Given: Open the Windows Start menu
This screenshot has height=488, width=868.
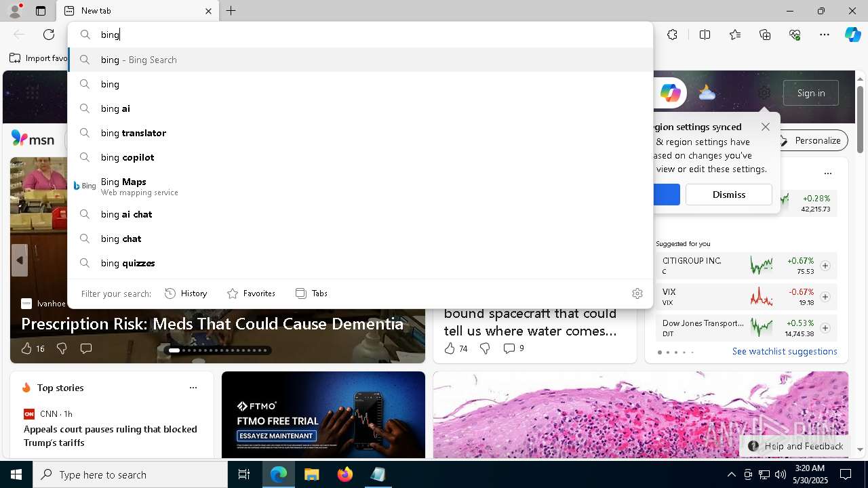Looking at the screenshot, I should 16,474.
